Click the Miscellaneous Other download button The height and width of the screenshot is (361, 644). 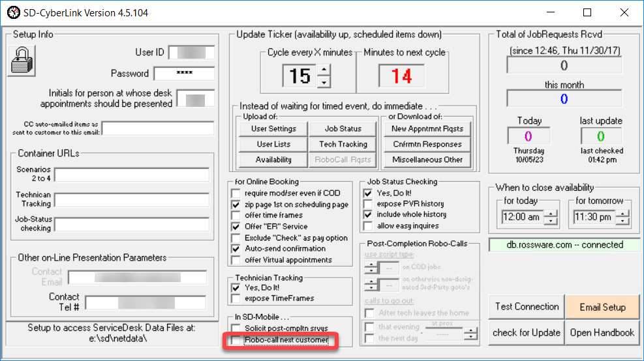427,160
